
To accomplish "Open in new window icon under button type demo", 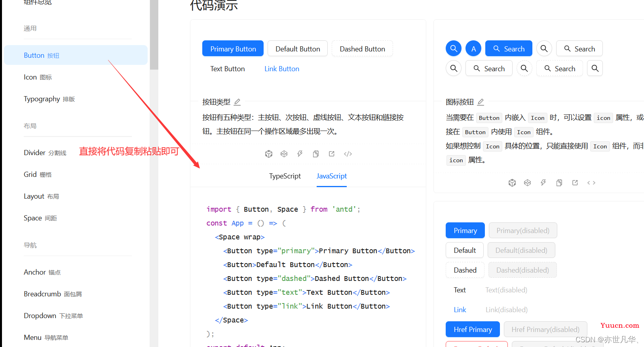I will pos(332,154).
